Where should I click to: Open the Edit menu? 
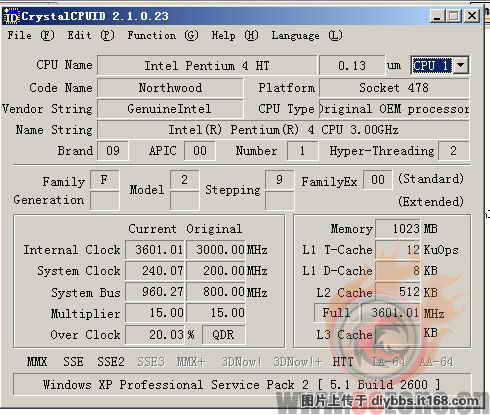pos(91,35)
